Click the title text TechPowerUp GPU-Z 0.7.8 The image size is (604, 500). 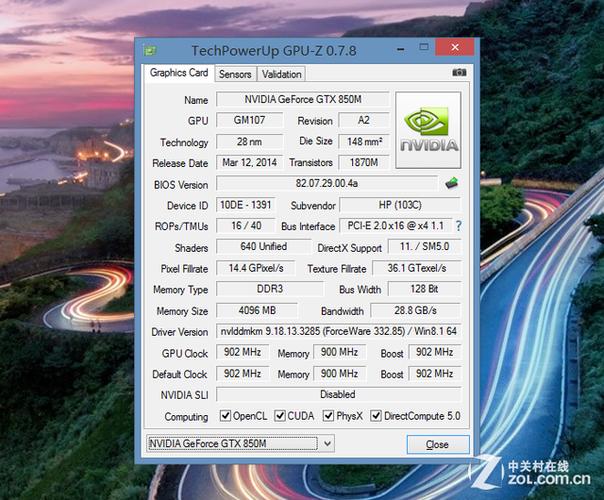click(274, 50)
